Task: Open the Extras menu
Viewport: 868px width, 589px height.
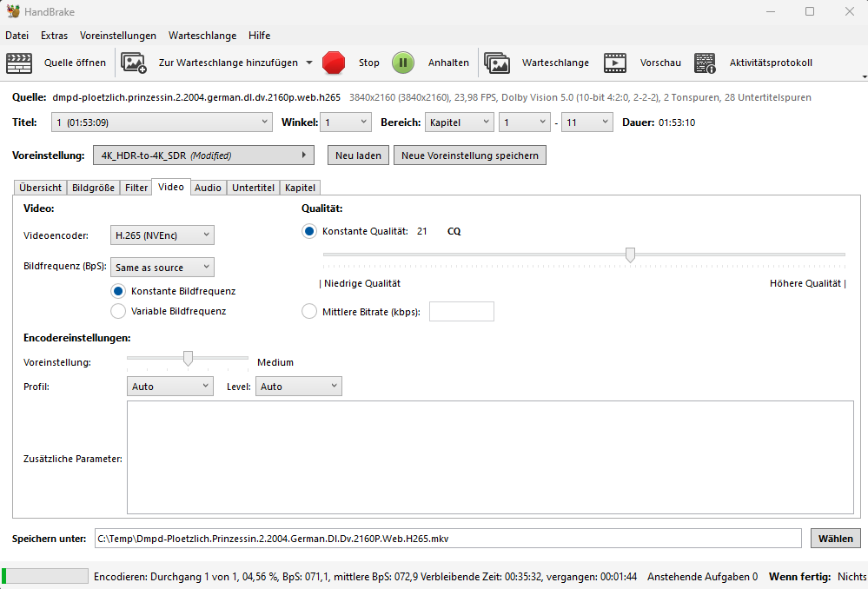Action: click(x=54, y=36)
